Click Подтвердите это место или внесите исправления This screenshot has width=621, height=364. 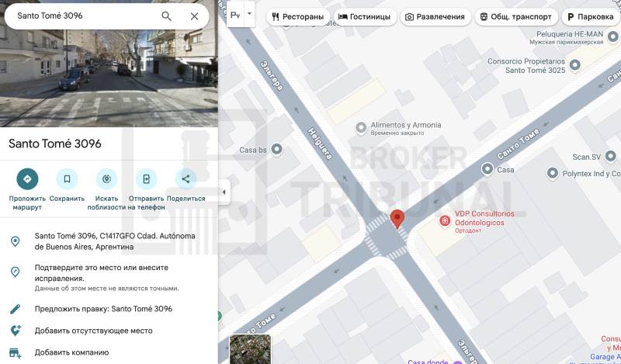[102, 273]
